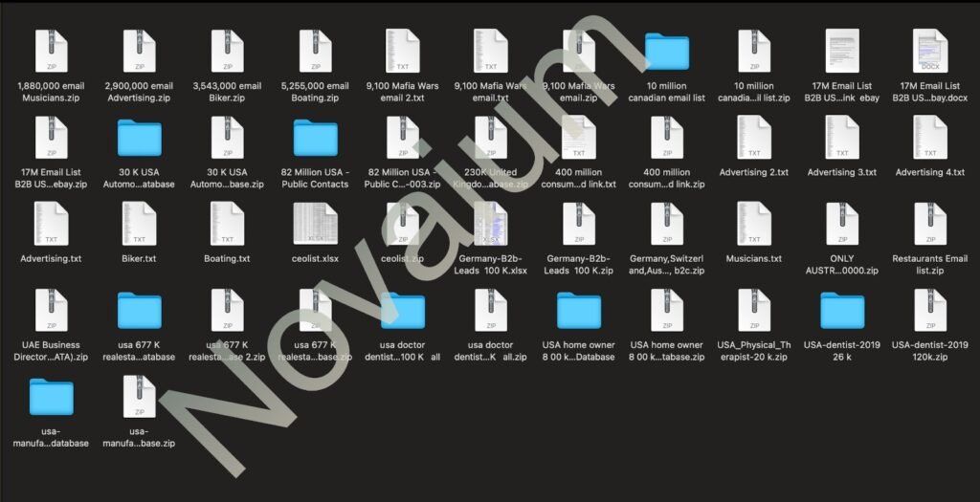Select the 17M Email List docx document
Screen dimensions: 980x502
pyautogui.click(x=930, y=52)
